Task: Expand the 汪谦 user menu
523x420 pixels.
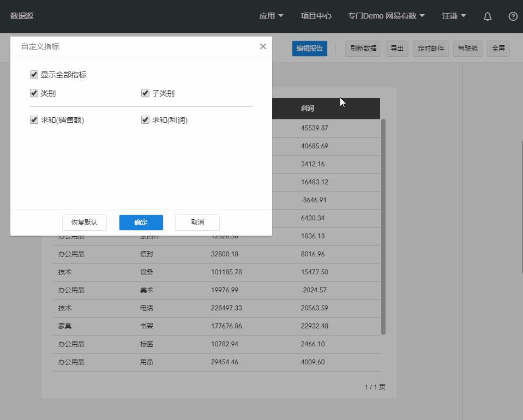Action: tap(454, 16)
